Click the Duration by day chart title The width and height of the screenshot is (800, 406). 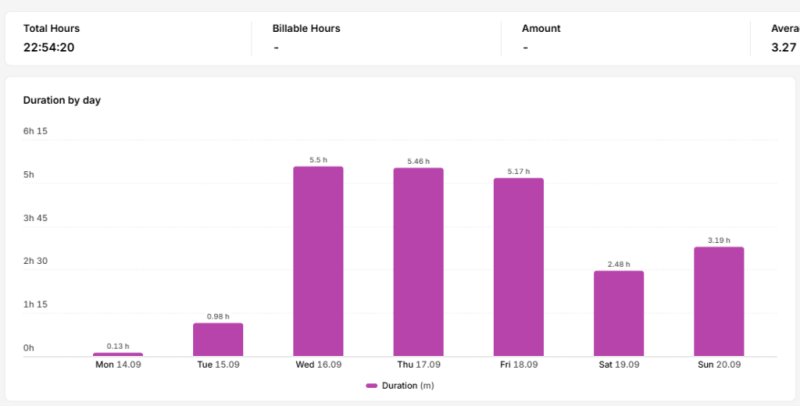pos(62,100)
